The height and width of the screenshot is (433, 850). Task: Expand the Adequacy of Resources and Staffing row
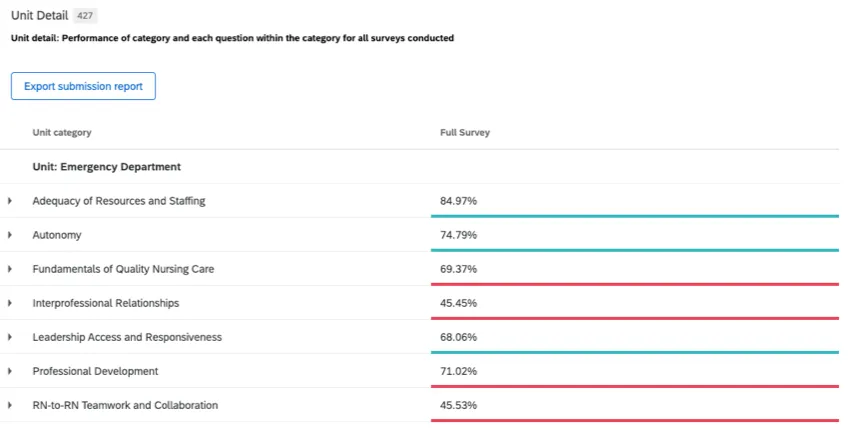tap(10, 201)
